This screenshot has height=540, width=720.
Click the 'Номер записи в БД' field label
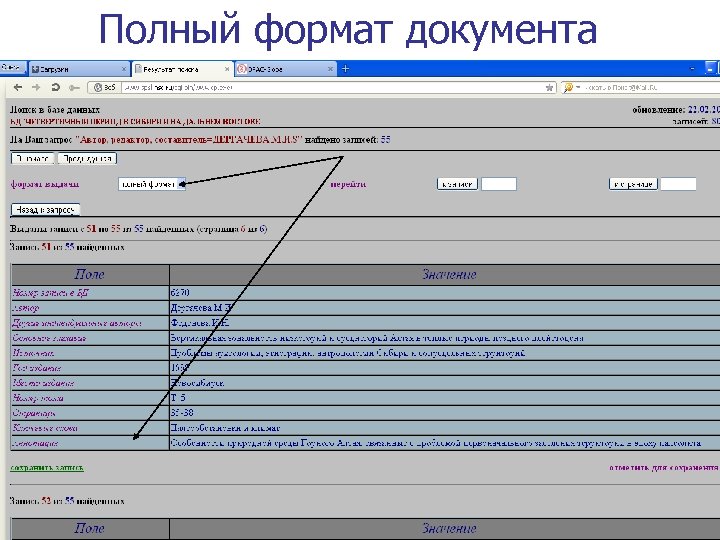(x=51, y=292)
